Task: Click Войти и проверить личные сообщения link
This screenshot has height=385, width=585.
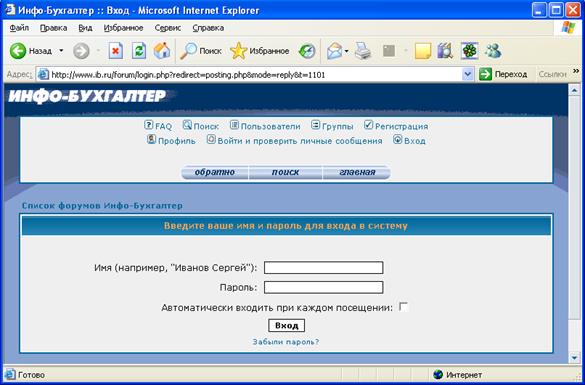Action: [x=300, y=141]
